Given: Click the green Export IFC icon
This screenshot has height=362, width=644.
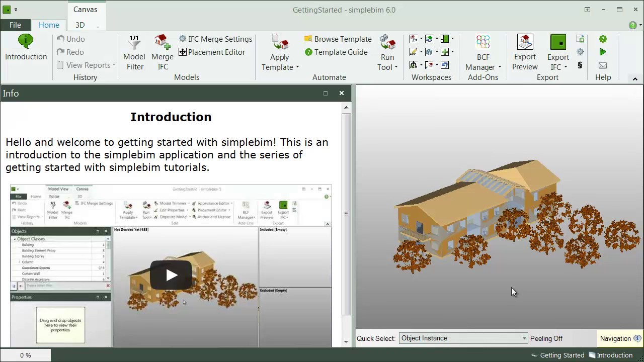Looking at the screenshot, I should pyautogui.click(x=558, y=42).
